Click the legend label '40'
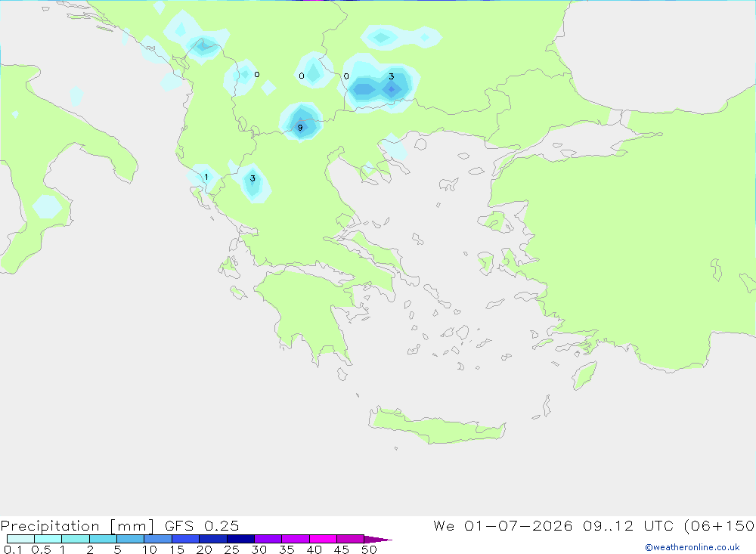The width and height of the screenshot is (756, 554). 314,549
